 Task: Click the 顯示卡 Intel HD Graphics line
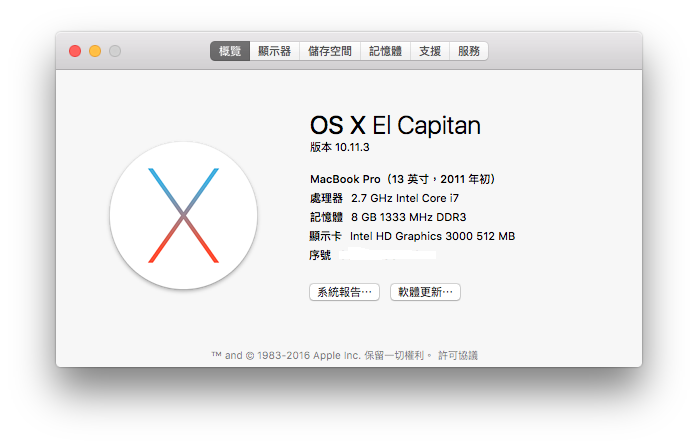(412, 236)
